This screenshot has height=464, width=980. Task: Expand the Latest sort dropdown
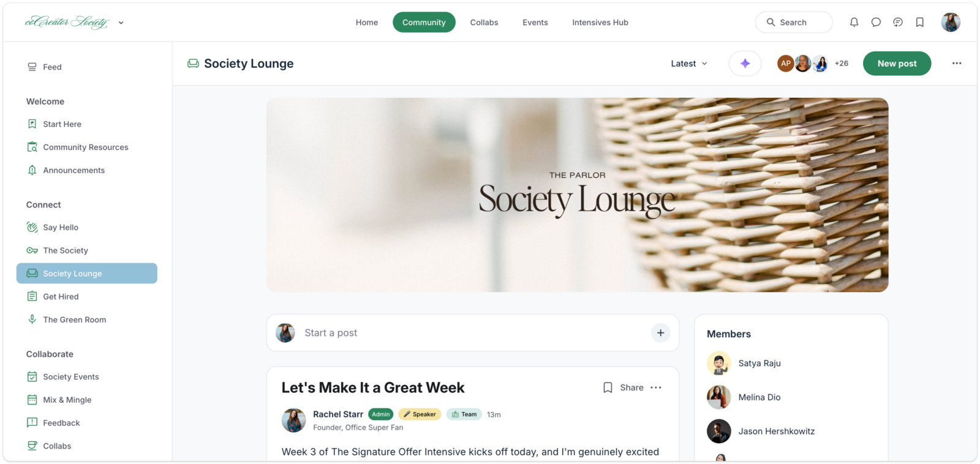(689, 63)
